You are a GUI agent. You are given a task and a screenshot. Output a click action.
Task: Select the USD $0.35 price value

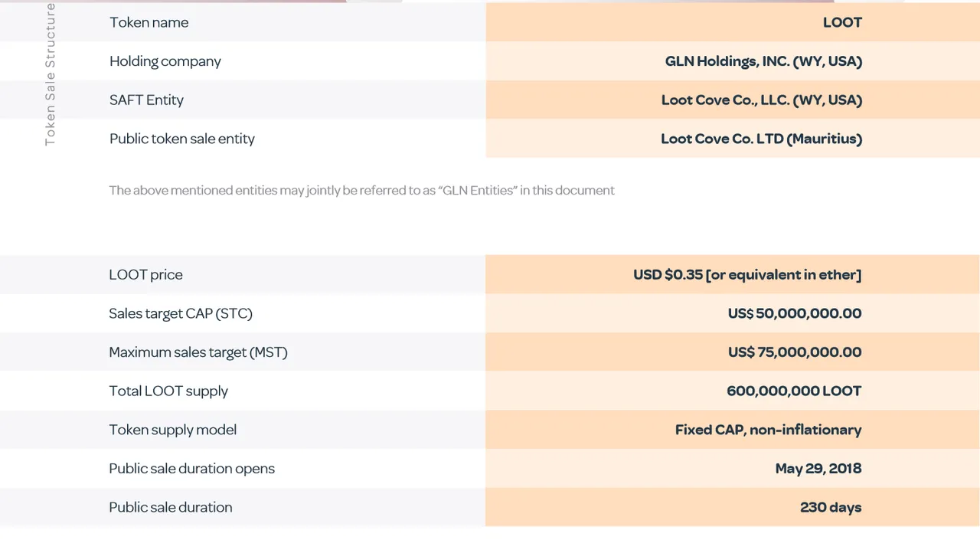point(747,274)
